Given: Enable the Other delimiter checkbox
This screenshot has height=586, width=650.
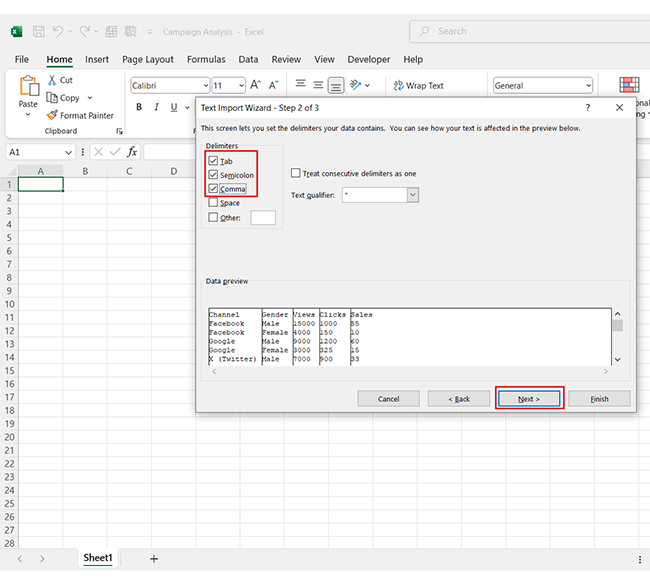Looking at the screenshot, I should (x=213, y=217).
